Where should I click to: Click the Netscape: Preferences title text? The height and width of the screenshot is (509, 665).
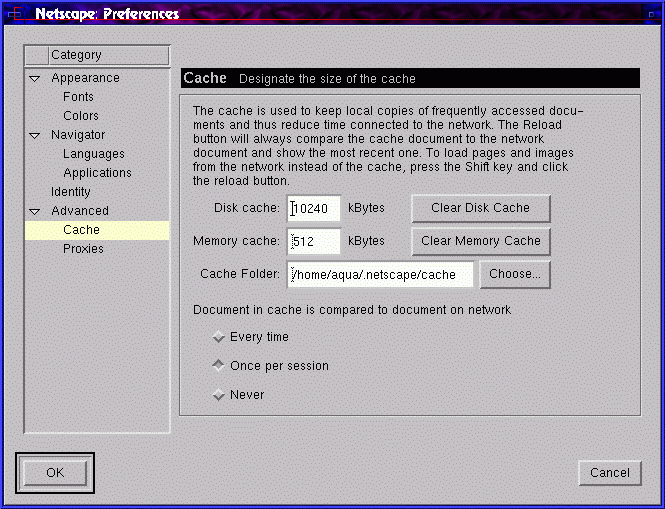(107, 14)
